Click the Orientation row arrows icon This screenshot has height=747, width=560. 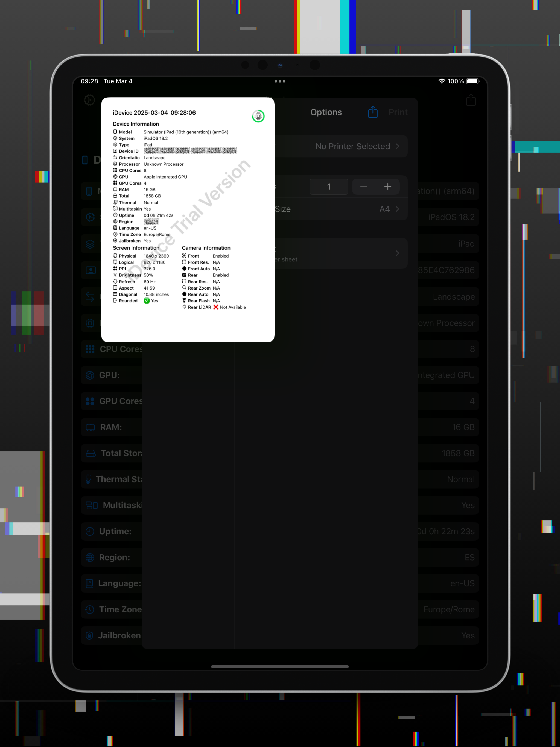coord(90,297)
